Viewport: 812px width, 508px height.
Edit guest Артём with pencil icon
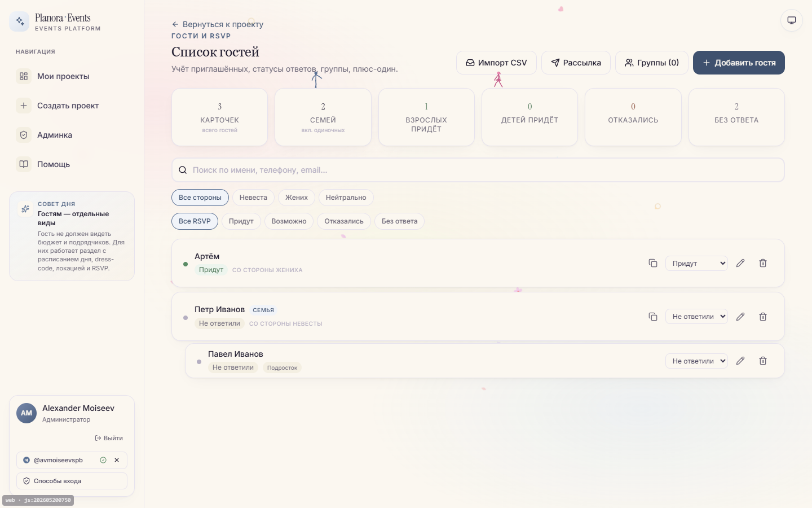pyautogui.click(x=740, y=263)
